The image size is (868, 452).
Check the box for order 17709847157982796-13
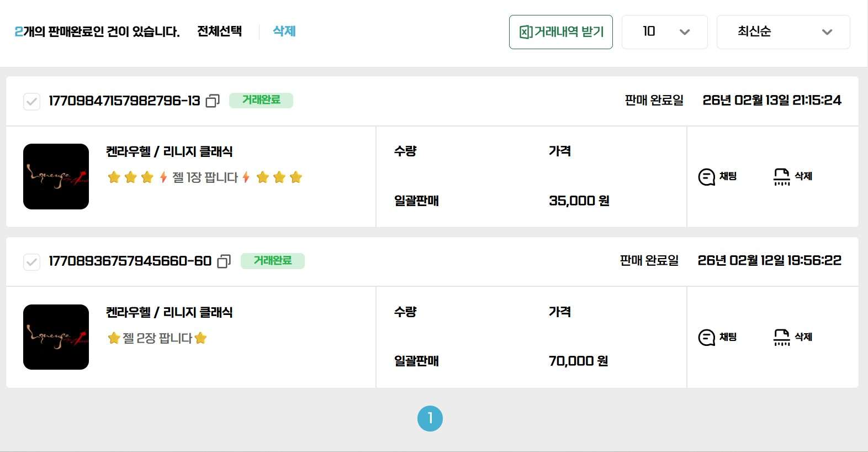point(31,102)
